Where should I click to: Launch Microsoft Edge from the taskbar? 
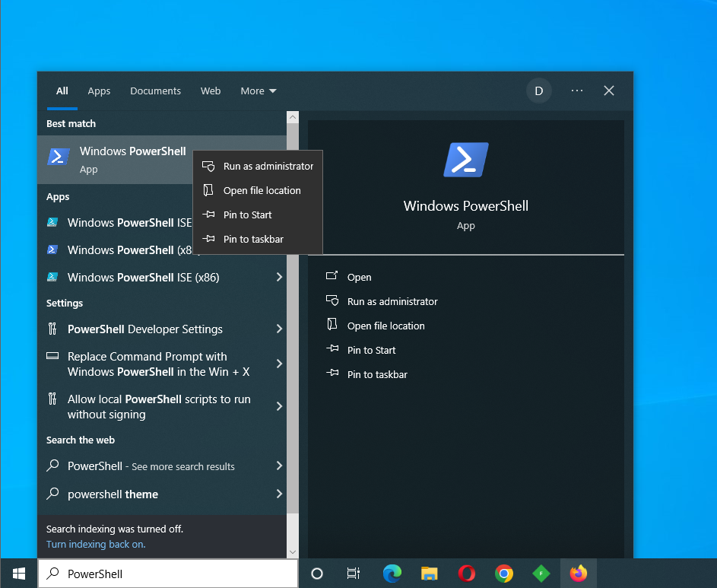tap(392, 574)
